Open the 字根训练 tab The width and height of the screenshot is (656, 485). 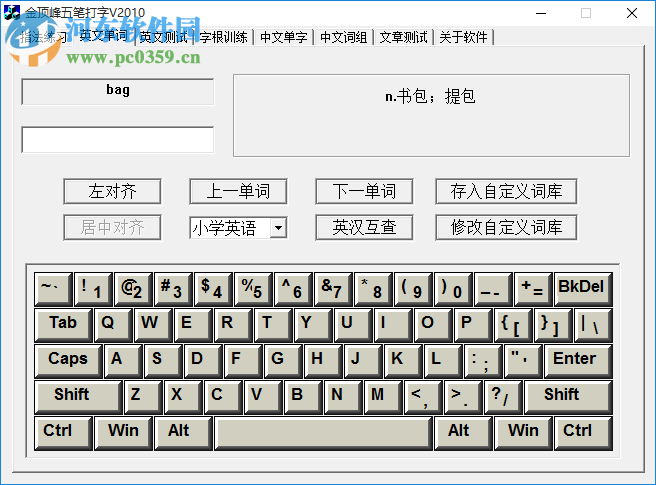click(x=224, y=37)
